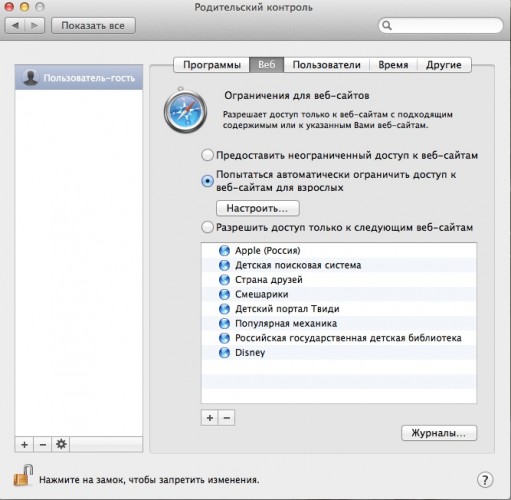
Task: Click the lock icon to prevent changes
Action: 23,476
